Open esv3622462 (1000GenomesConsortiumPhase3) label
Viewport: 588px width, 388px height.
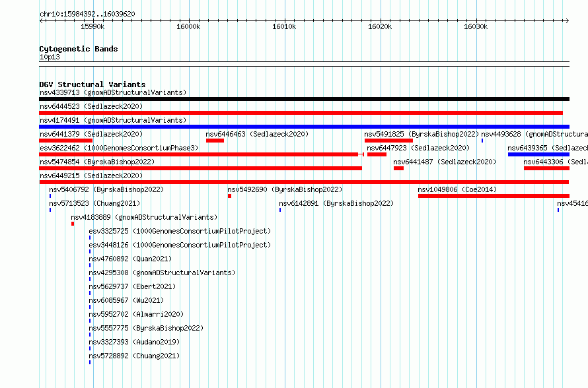[119, 148]
